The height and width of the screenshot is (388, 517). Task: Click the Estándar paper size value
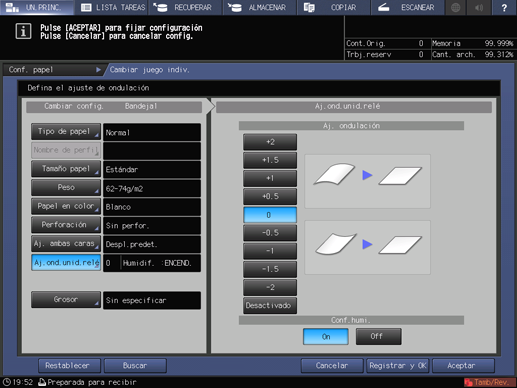152,170
